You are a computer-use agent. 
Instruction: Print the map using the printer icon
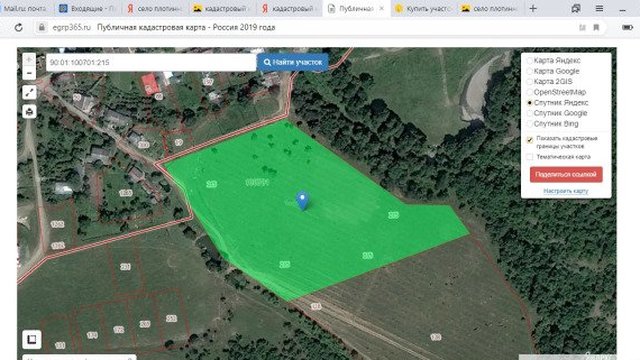point(29,111)
